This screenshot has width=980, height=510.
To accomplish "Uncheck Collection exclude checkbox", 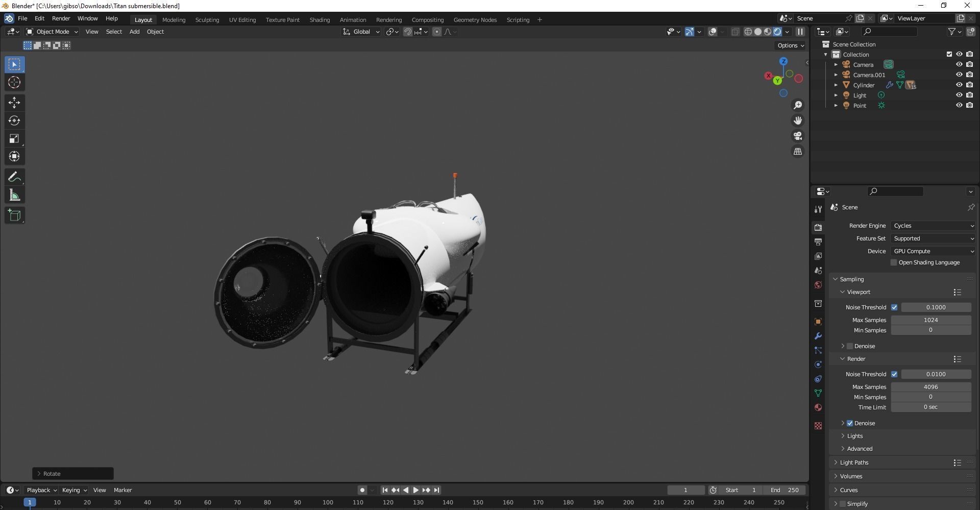I will tap(949, 54).
